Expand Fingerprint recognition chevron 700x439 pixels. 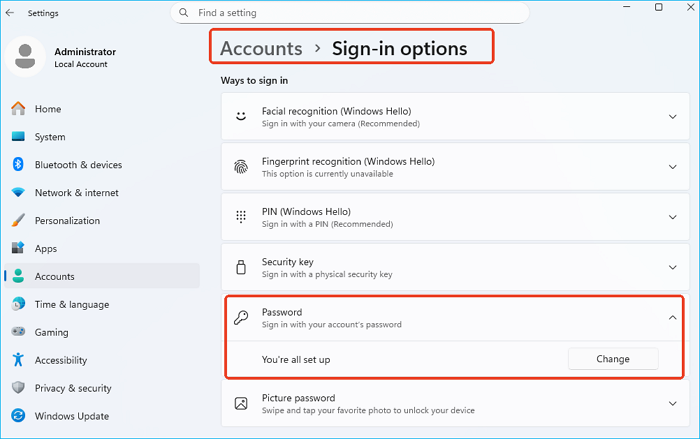(x=672, y=167)
